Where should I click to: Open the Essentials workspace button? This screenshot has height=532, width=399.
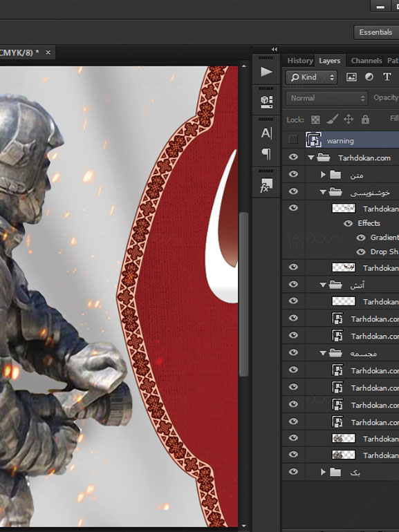pos(375,32)
